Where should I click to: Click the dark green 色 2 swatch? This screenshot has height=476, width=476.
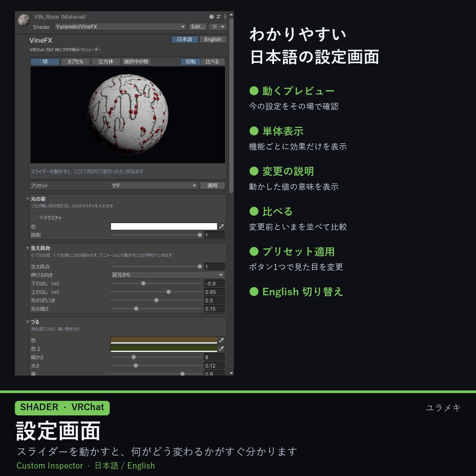point(164,349)
